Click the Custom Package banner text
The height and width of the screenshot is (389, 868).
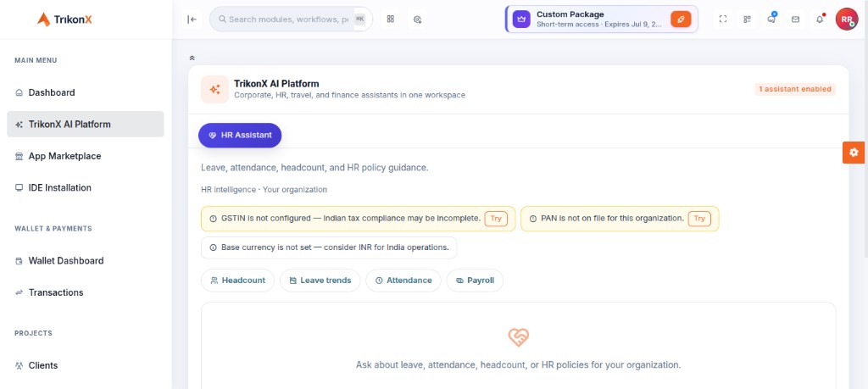pos(599,19)
